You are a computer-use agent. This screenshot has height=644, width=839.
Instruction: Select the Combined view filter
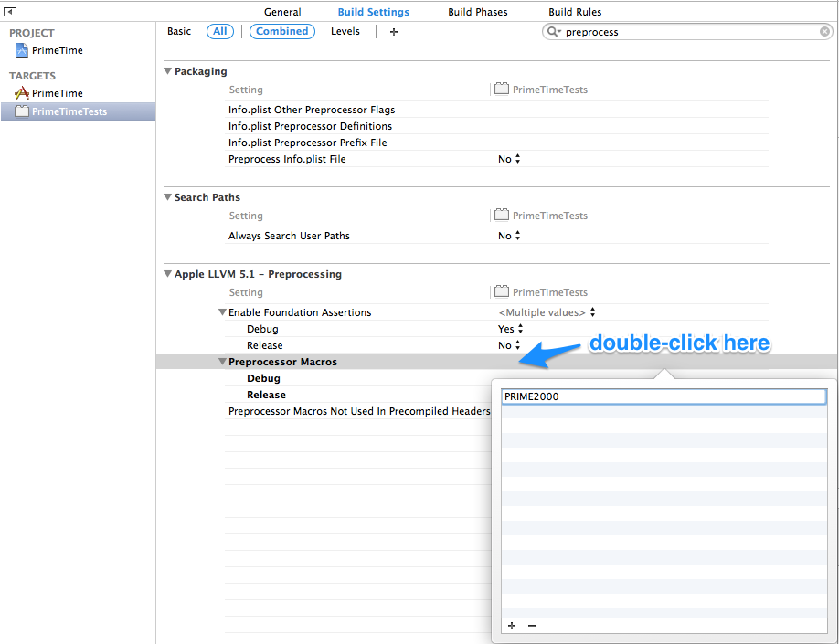pyautogui.click(x=282, y=31)
